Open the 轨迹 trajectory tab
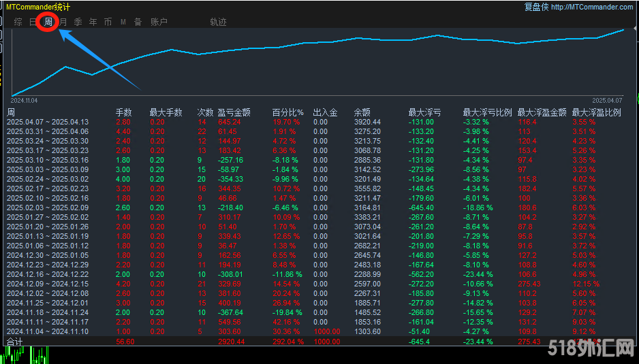639x364 pixels. (218, 22)
